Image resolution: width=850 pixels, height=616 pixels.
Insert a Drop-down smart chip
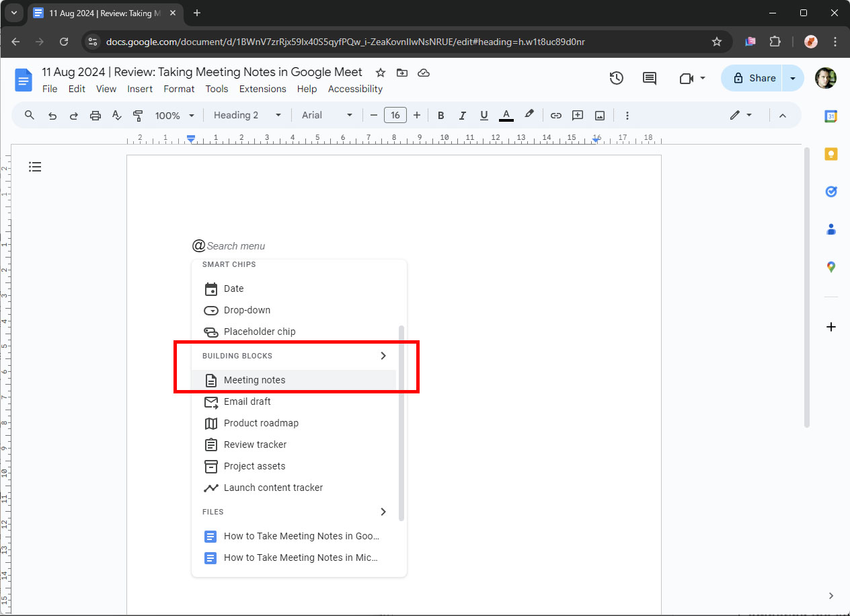pos(294,310)
